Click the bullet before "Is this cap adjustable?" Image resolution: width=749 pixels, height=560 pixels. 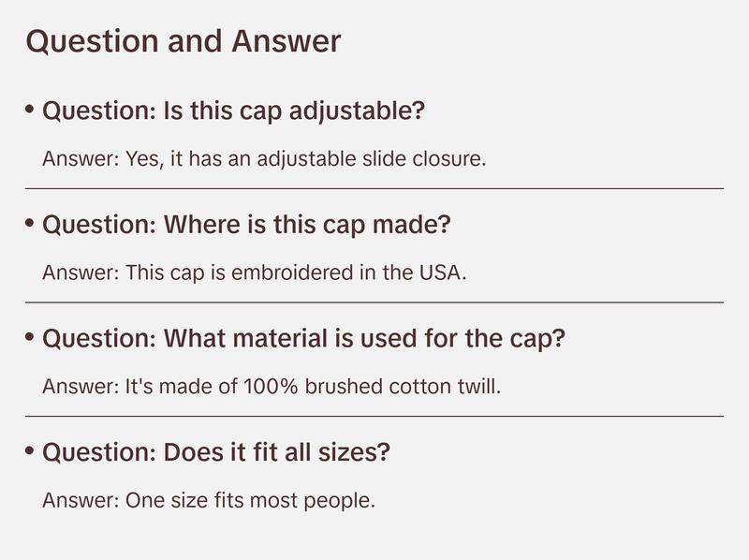[x=30, y=110]
